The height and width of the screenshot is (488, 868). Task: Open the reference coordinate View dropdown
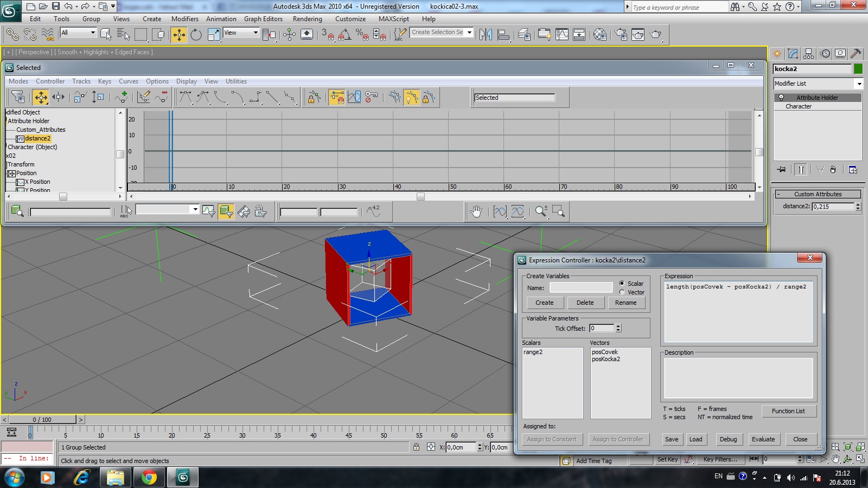click(x=241, y=33)
